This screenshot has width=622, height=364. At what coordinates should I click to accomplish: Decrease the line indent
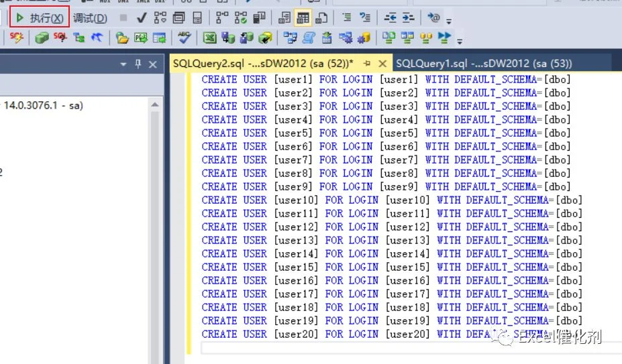391,18
